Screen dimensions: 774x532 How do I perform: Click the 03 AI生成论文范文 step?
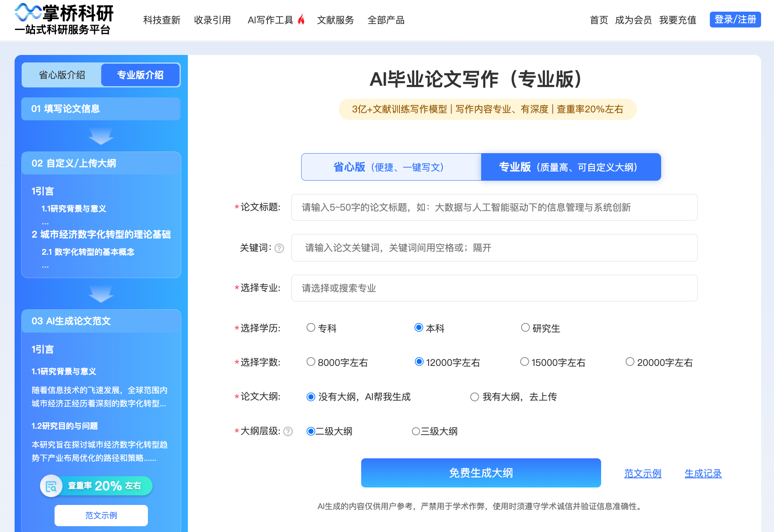point(101,321)
